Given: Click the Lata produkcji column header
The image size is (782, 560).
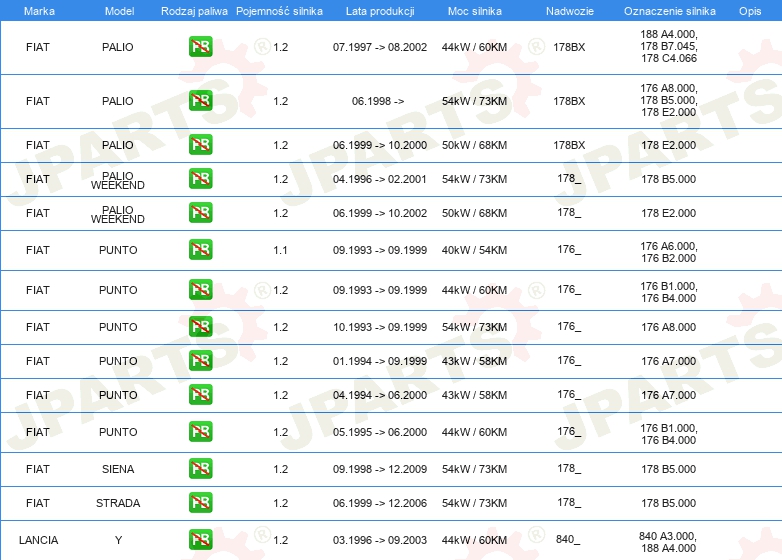Looking at the screenshot, I should (x=380, y=11).
